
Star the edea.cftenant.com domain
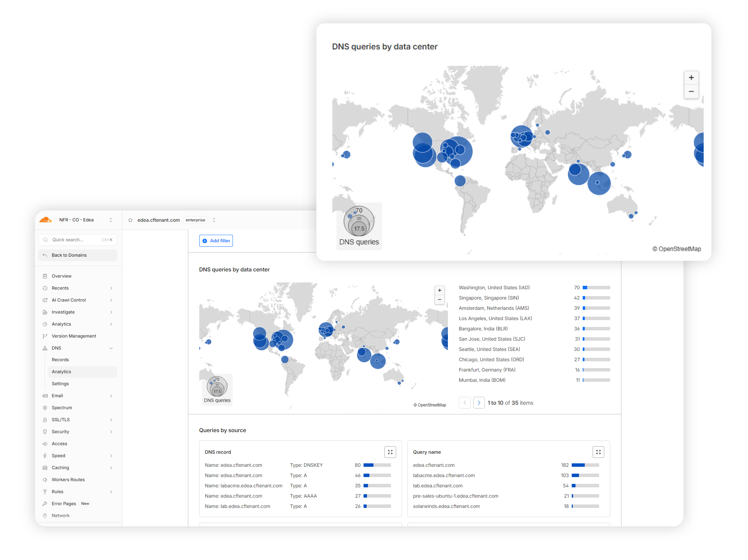tap(130, 220)
